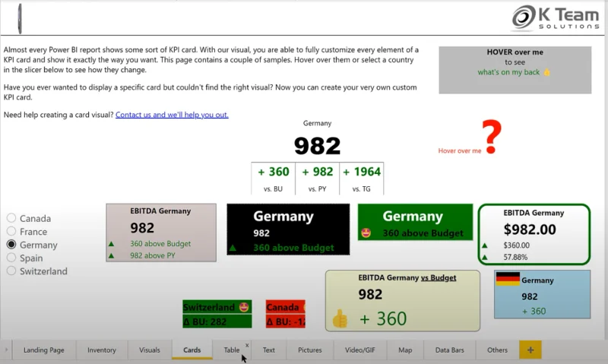
Task: Click the thumbs-up emoji in the hover card
Action: (x=546, y=72)
